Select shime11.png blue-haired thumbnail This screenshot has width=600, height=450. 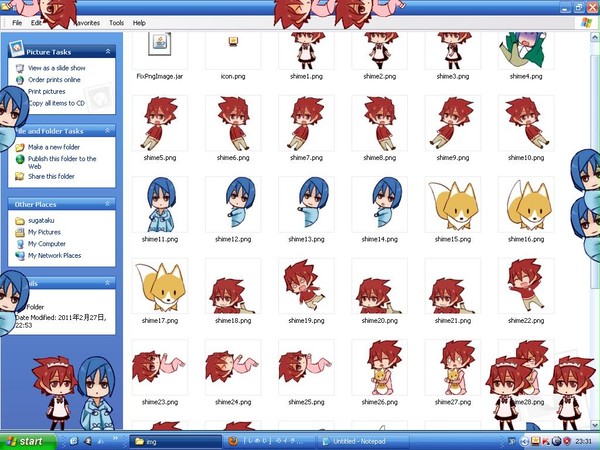coord(160,204)
